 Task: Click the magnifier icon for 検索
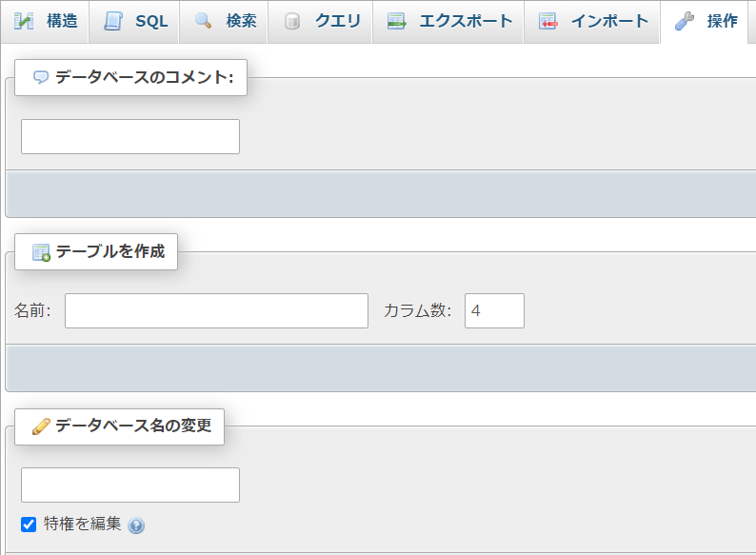[203, 21]
